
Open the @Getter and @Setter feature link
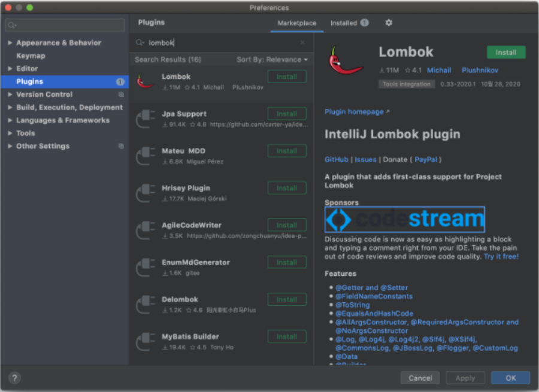click(x=371, y=287)
